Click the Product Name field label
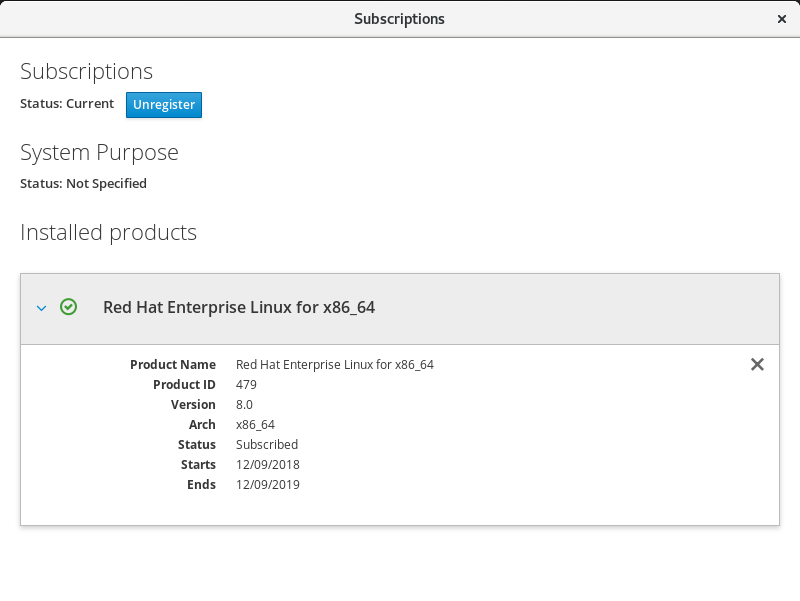800x601 pixels. tap(173, 365)
